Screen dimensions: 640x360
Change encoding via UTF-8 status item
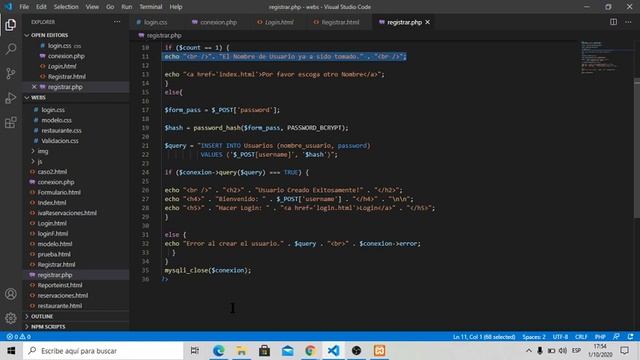[x=560, y=337]
